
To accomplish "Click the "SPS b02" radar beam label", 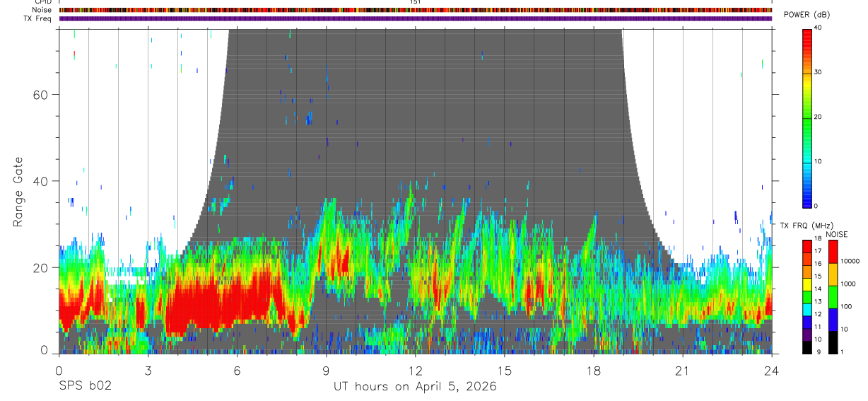I will (84, 386).
